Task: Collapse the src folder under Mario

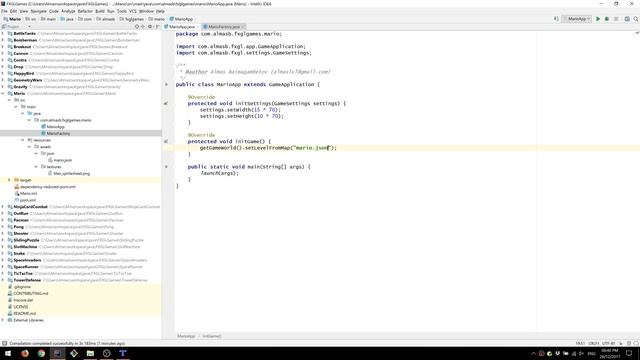Action: [9, 100]
